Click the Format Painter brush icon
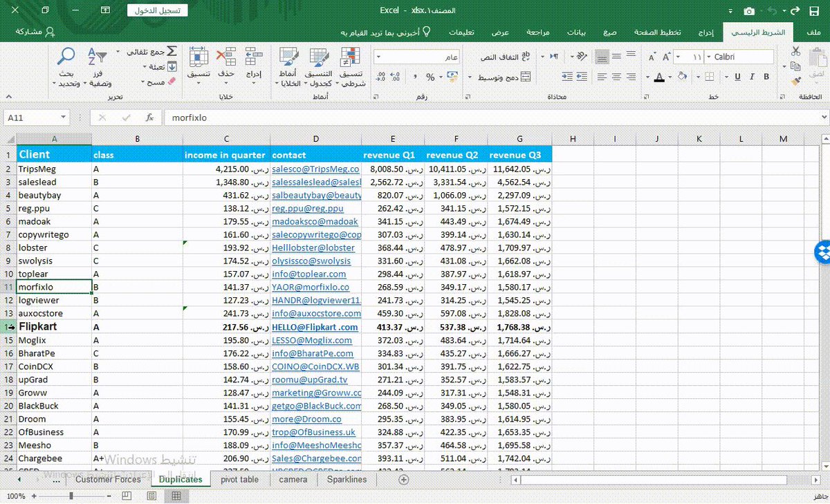 796,82
